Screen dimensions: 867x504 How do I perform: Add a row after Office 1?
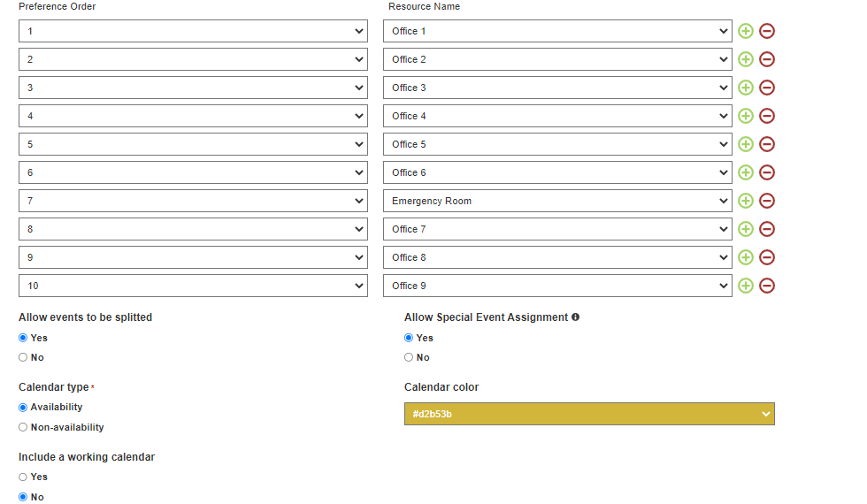(745, 31)
